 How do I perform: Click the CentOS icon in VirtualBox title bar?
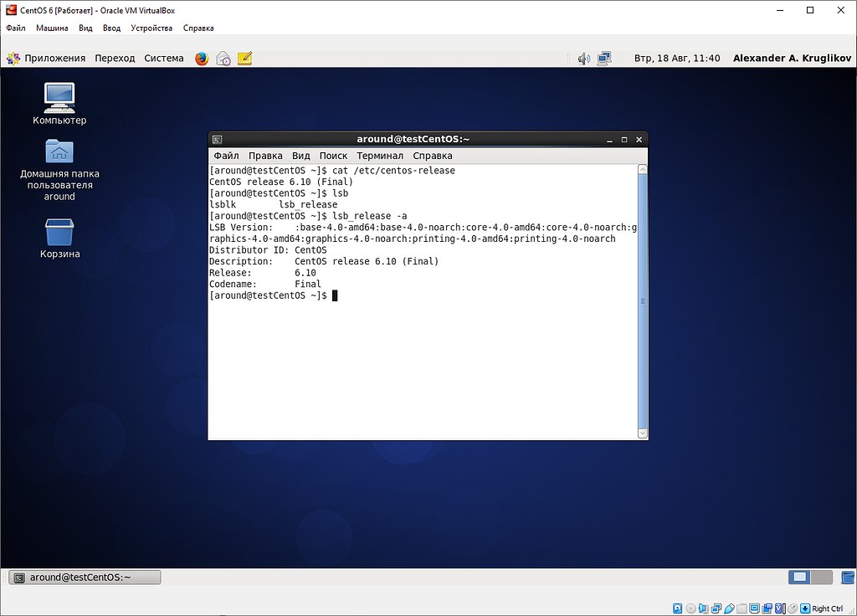point(11,10)
